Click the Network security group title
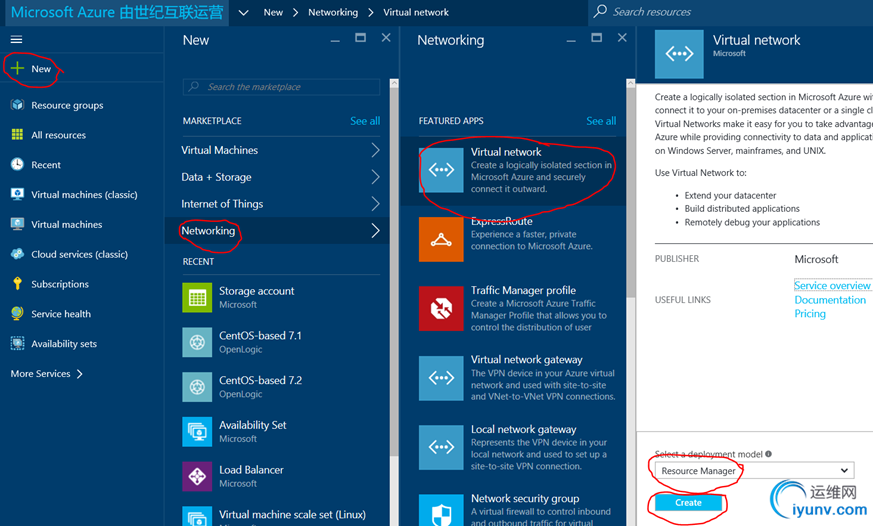Viewport: 873px width, 526px height. tap(525, 498)
